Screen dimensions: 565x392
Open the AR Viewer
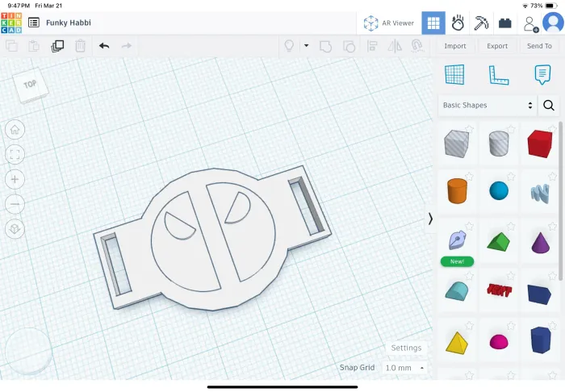389,23
